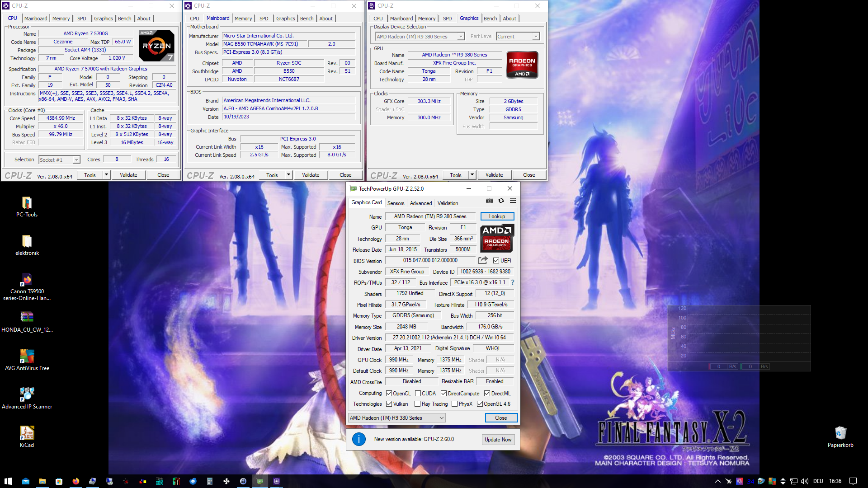This screenshot has width=868, height=488.
Task: Click the GPU name field in GPU-Z
Action: pyautogui.click(x=430, y=216)
